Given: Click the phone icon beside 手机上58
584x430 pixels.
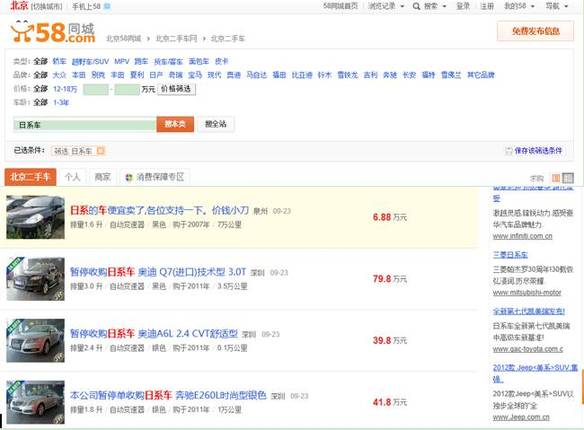Looking at the screenshot, I should click(x=107, y=6).
